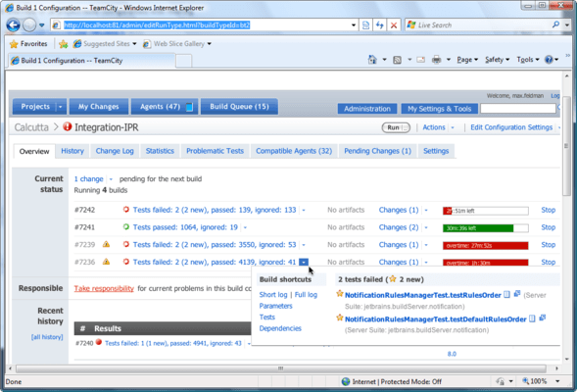
Task: Click the browser Forward arrow button
Action: pos(29,25)
